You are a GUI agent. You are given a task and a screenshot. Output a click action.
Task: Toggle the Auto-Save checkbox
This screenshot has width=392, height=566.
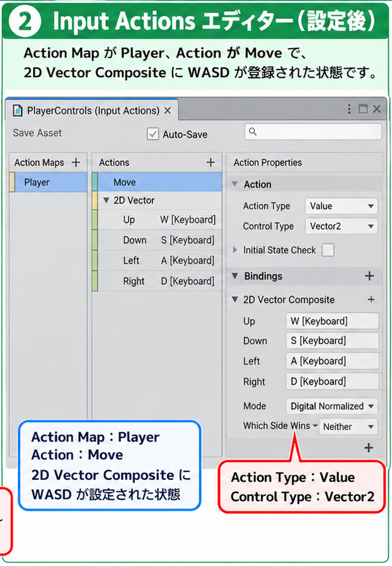pos(153,134)
